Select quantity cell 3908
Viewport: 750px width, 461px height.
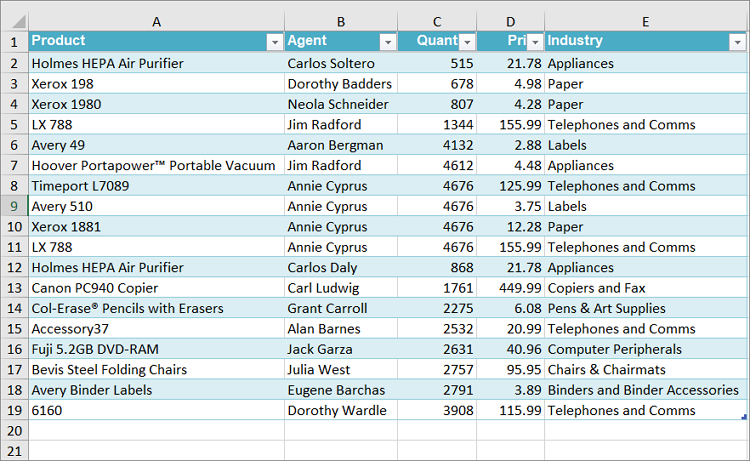point(437,410)
